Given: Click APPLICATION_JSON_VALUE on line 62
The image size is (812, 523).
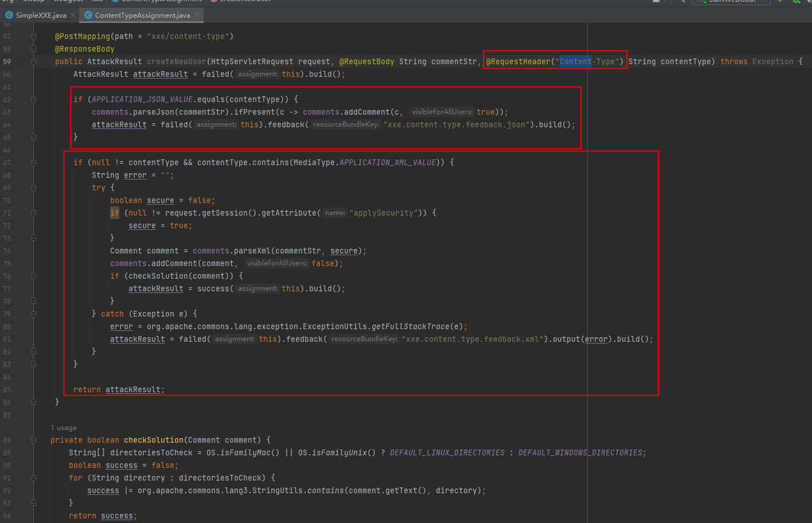Looking at the screenshot, I should pyautogui.click(x=142, y=99).
